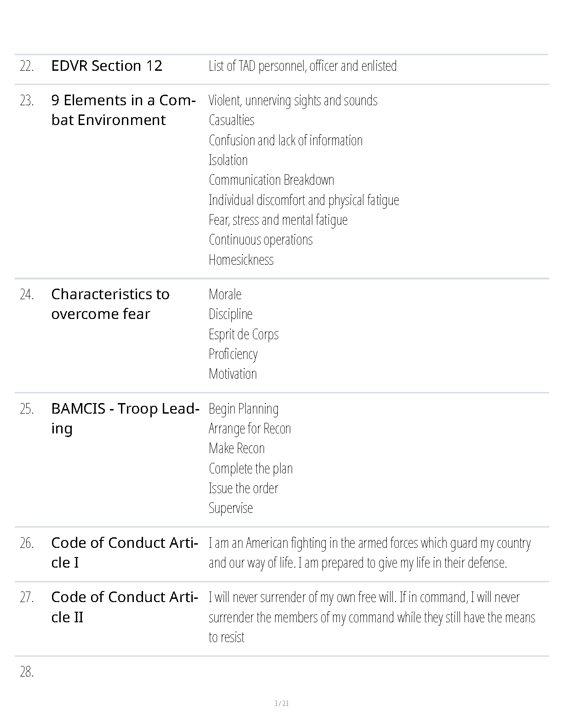Viewport: 563px width, 728px height.
Task: Click the word "Motivation"
Action: pyautogui.click(x=233, y=374)
